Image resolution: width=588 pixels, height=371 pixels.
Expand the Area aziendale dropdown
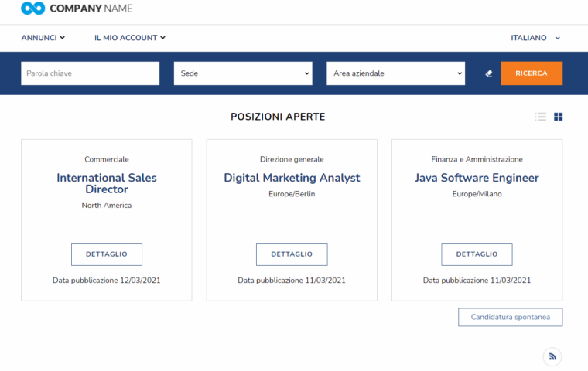pos(395,73)
